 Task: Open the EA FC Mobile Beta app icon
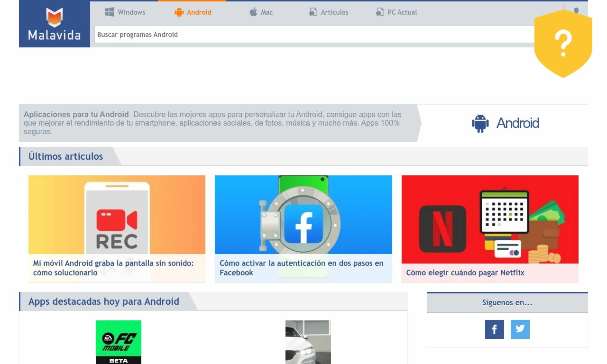119,342
